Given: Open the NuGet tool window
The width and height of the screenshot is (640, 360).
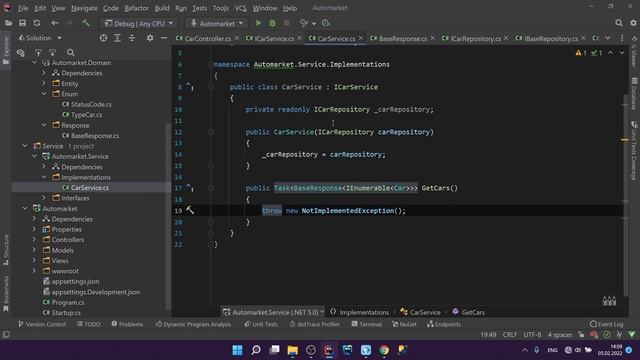Looking at the screenshot, I should tap(404, 324).
